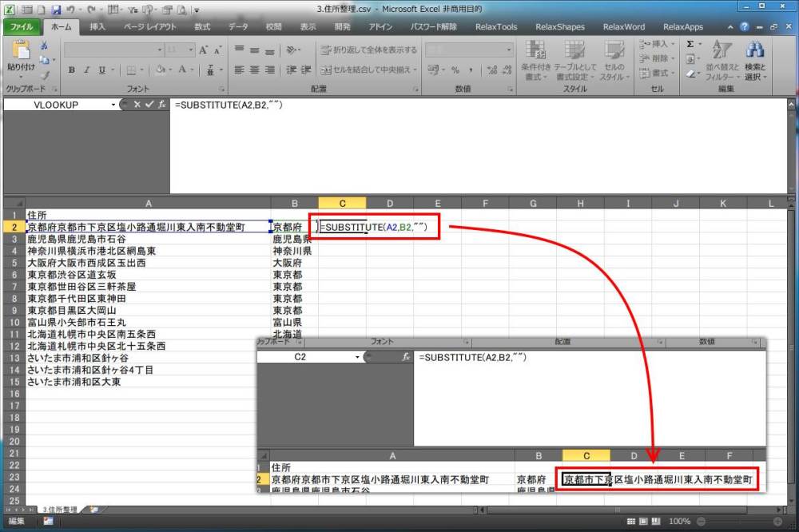The width and height of the screenshot is (799, 532).
Task: Open Insert Function via fx icon
Action: click(161, 105)
